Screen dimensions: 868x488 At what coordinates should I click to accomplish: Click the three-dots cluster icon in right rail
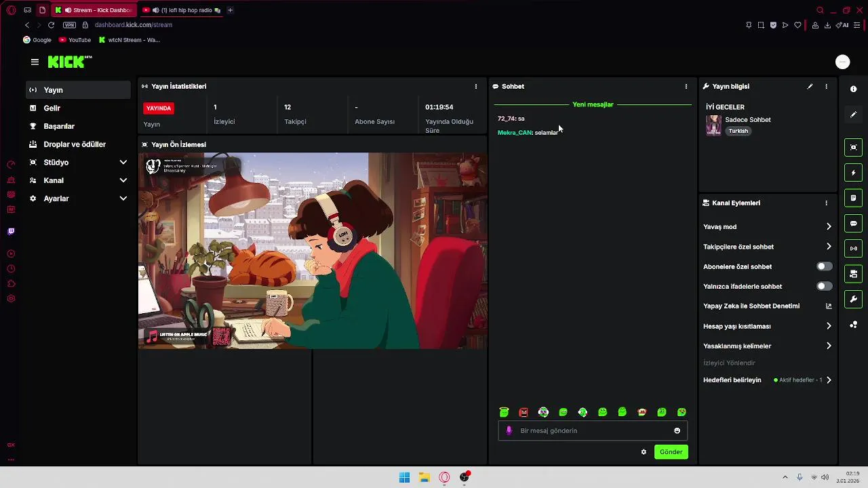(x=853, y=325)
